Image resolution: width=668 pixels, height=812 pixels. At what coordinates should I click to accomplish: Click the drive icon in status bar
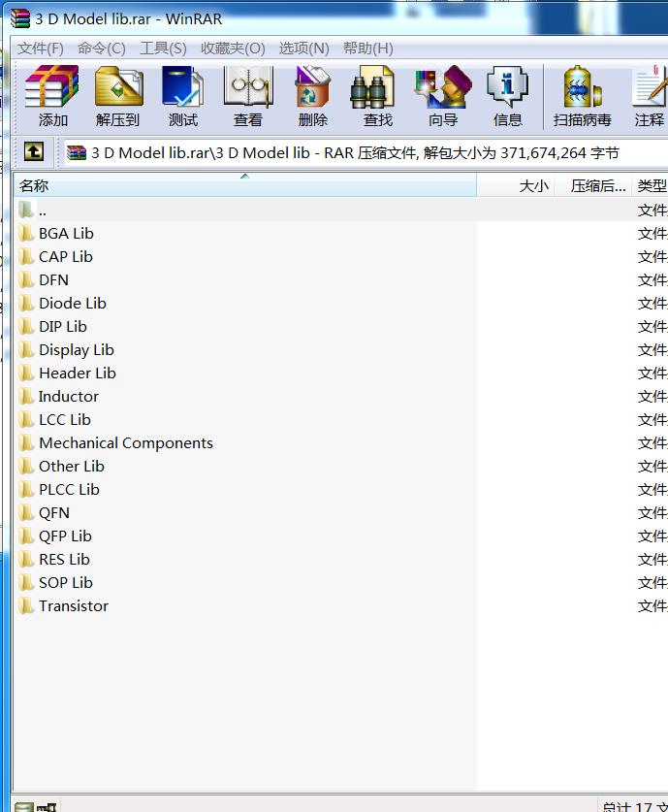[x=24, y=807]
